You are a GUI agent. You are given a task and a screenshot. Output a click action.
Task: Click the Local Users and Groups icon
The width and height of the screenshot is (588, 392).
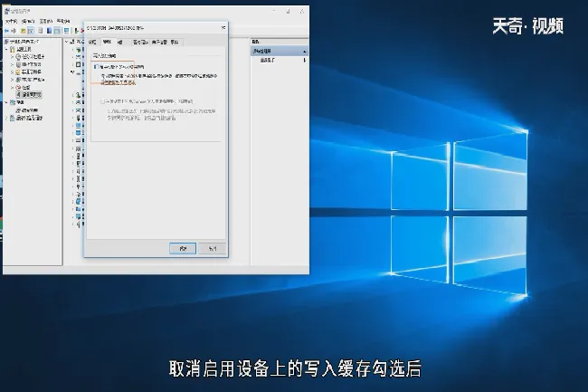click(x=18, y=80)
